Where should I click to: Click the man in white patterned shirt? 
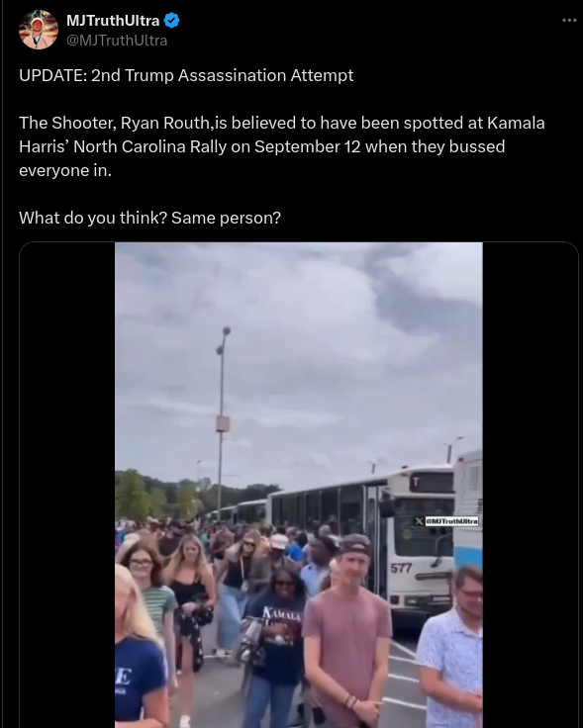pyautogui.click(x=451, y=650)
